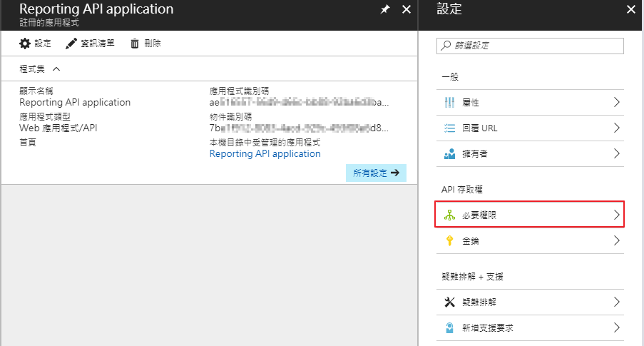
Task: Click the 必要權限 permissions icon
Action: click(449, 215)
